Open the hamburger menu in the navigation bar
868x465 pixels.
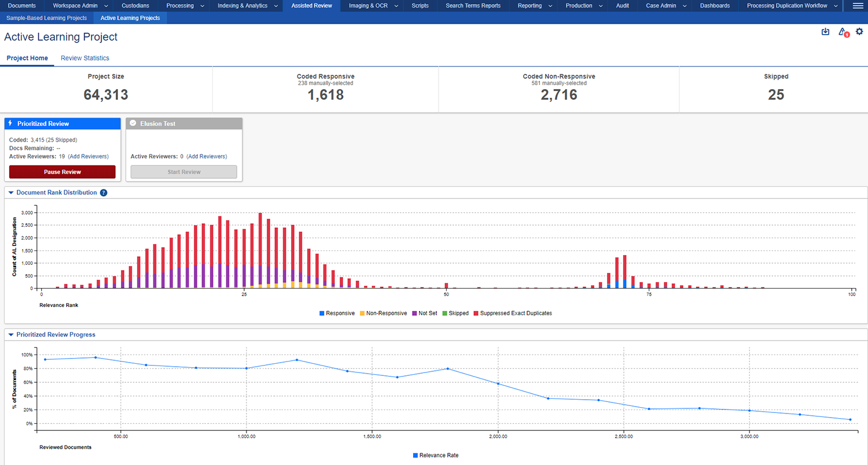(859, 6)
